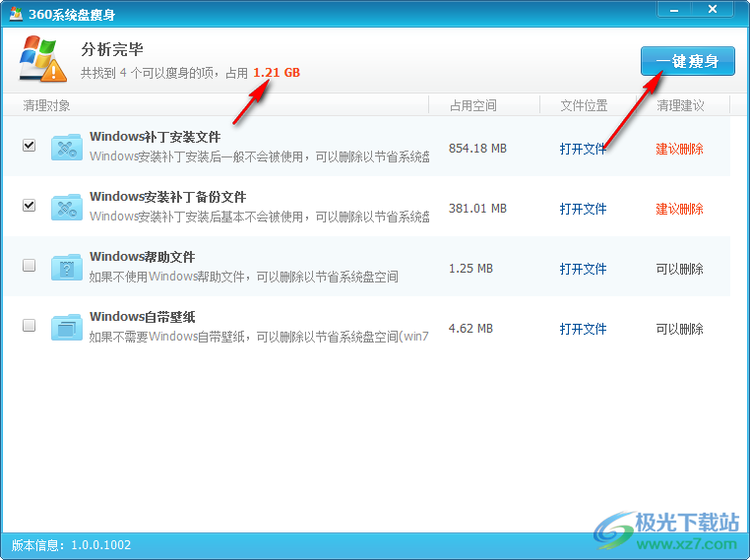Open file location for Windows帮助文件
This screenshot has height=560, width=750.
(x=583, y=269)
